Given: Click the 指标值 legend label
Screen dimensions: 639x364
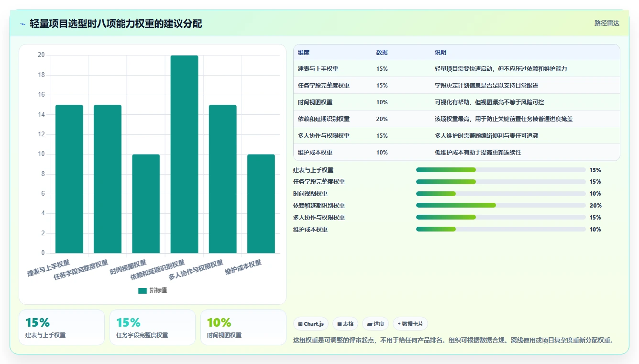Looking at the screenshot, I should click(158, 290).
